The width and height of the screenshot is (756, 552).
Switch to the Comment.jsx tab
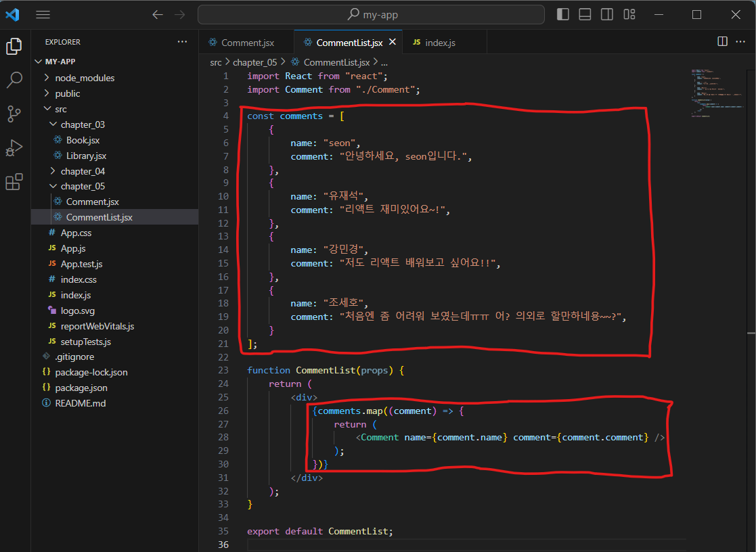click(247, 43)
